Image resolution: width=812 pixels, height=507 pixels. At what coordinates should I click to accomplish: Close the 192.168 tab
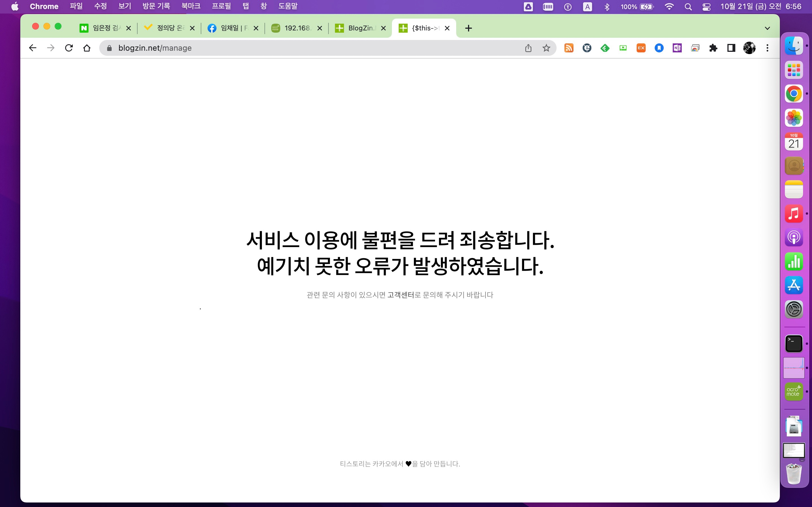320,28
